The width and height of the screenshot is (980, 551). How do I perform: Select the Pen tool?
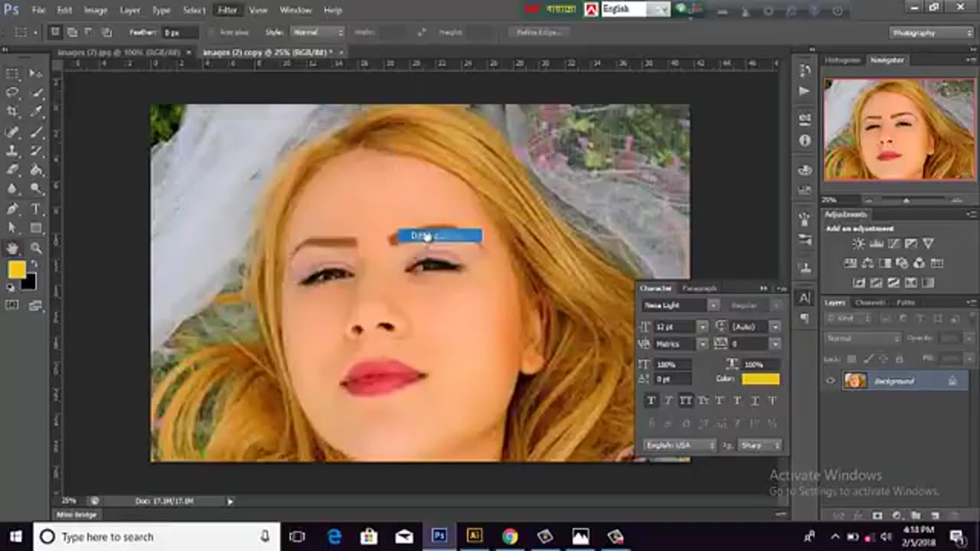coord(13,209)
